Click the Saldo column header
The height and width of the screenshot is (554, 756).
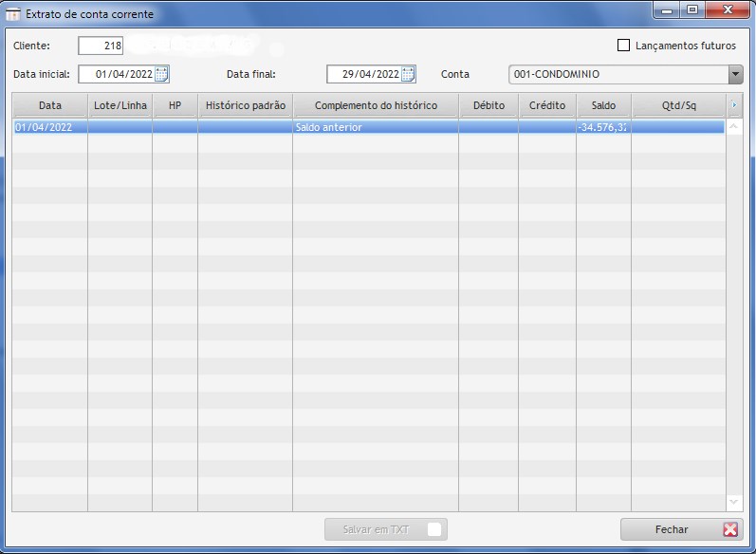[603, 105]
